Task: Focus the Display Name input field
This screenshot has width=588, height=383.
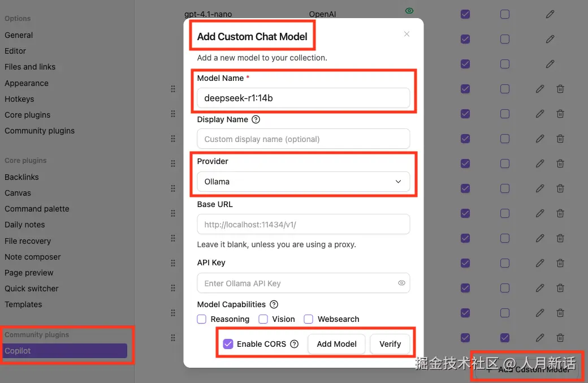Action: click(304, 139)
